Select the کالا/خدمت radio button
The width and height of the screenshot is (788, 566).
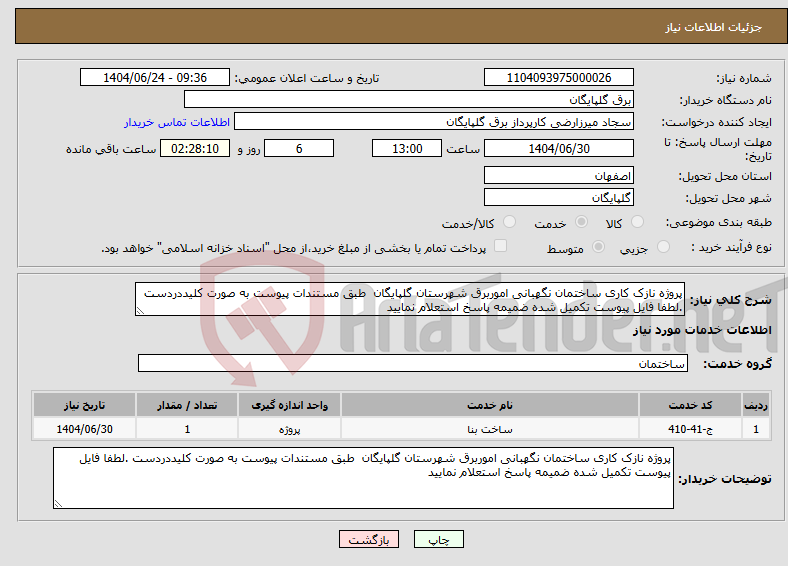pos(510,222)
